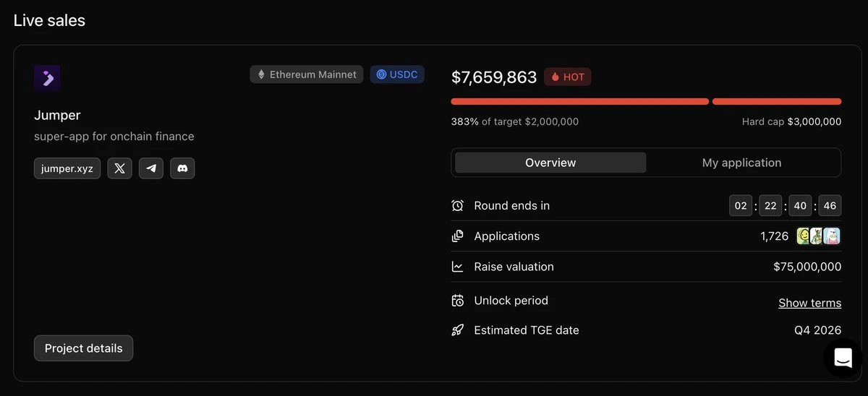Click the Unlock period calendar icon
Viewport: 868px width, 396px height.
click(457, 301)
